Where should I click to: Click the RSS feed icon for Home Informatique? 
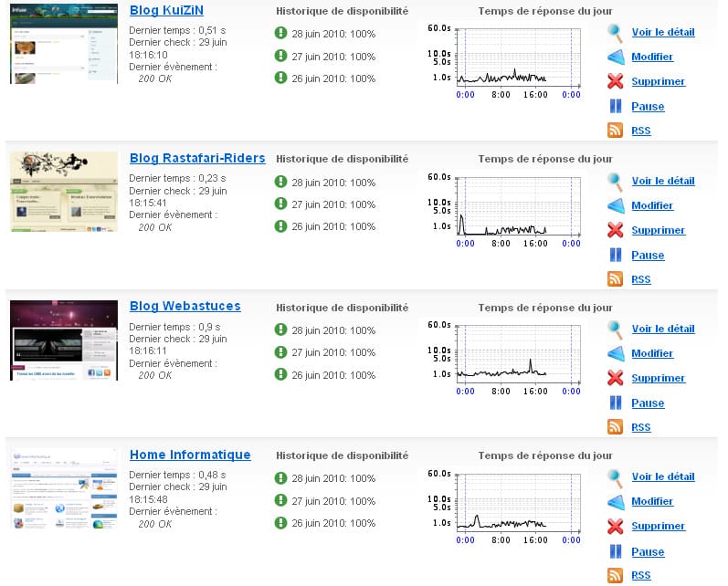pyautogui.click(x=616, y=575)
